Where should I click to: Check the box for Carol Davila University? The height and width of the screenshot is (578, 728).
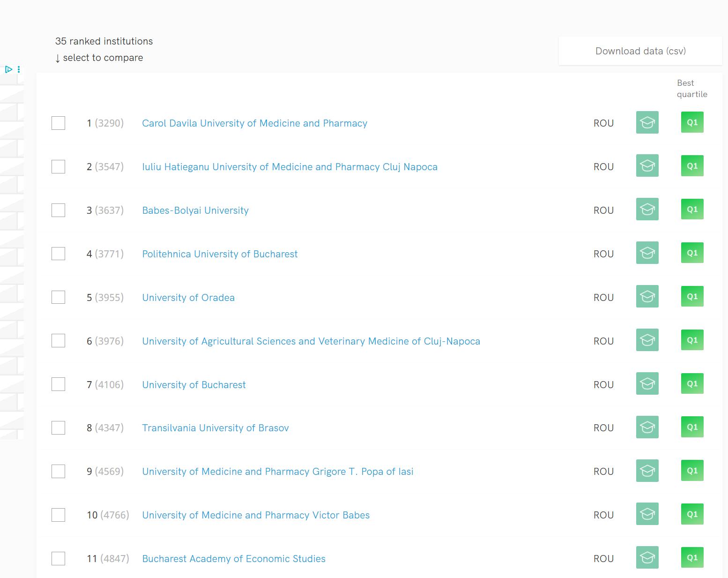tap(58, 123)
